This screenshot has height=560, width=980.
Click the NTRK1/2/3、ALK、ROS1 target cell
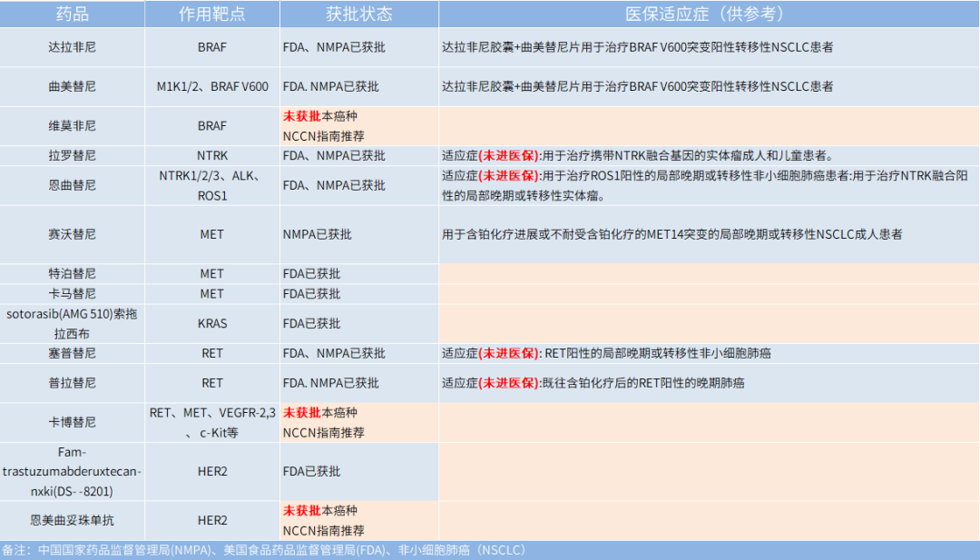coord(211,186)
